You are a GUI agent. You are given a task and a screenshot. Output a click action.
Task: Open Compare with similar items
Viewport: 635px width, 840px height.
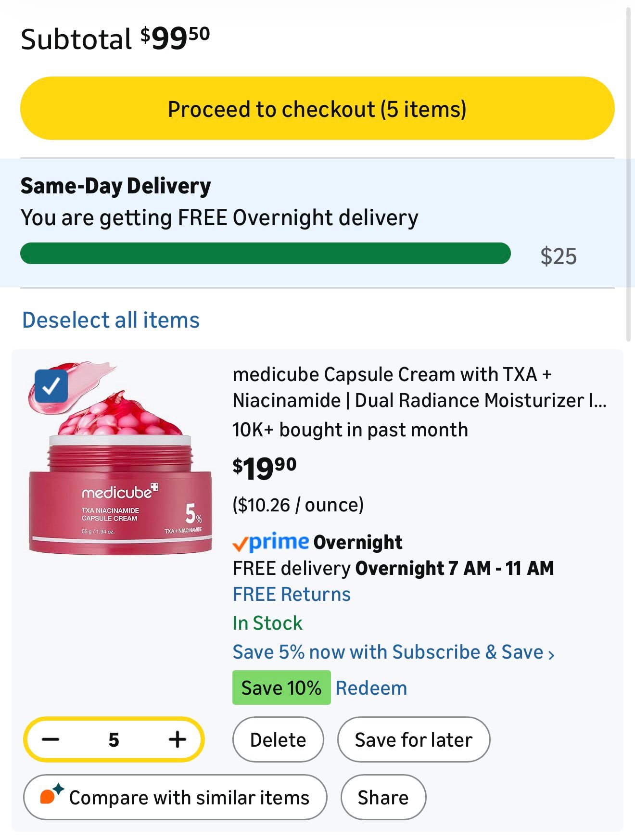pyautogui.click(x=175, y=797)
